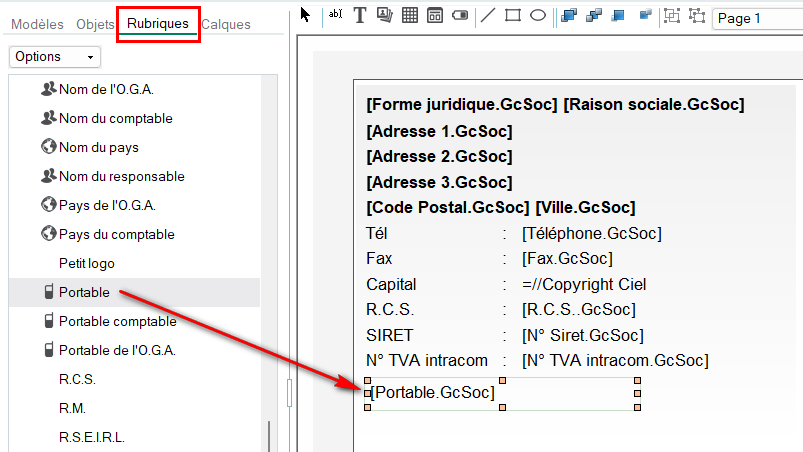This screenshot has width=803, height=452.
Task: Select the ellipse drawing tool
Action: pos(538,15)
